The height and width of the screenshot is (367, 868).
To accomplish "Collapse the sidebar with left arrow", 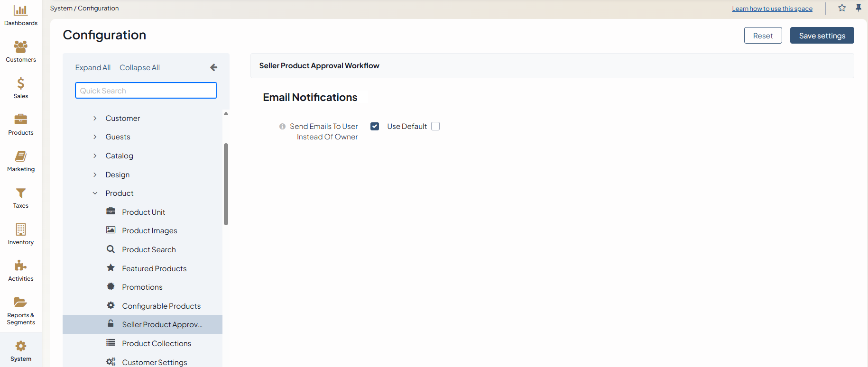I will coord(214,68).
